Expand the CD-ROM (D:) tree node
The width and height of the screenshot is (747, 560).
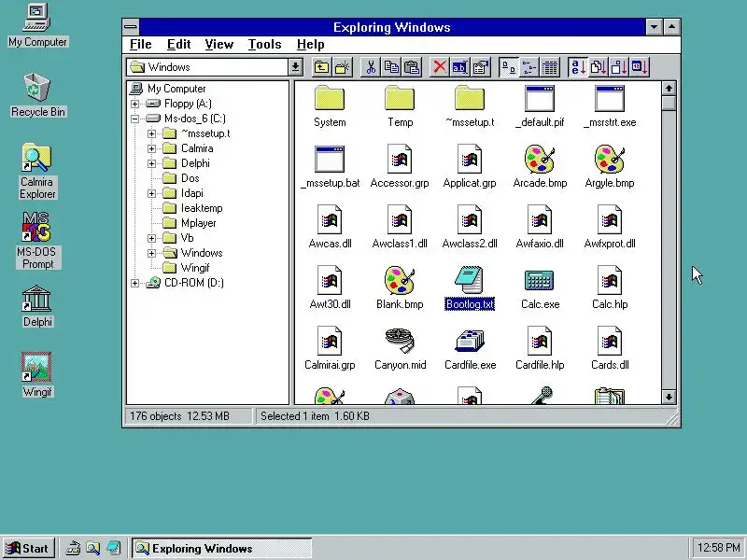(134, 283)
